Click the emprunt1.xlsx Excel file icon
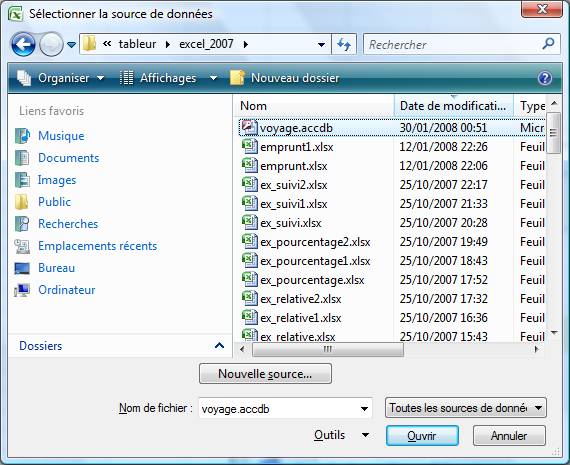This screenshot has width=570, height=465. click(249, 147)
